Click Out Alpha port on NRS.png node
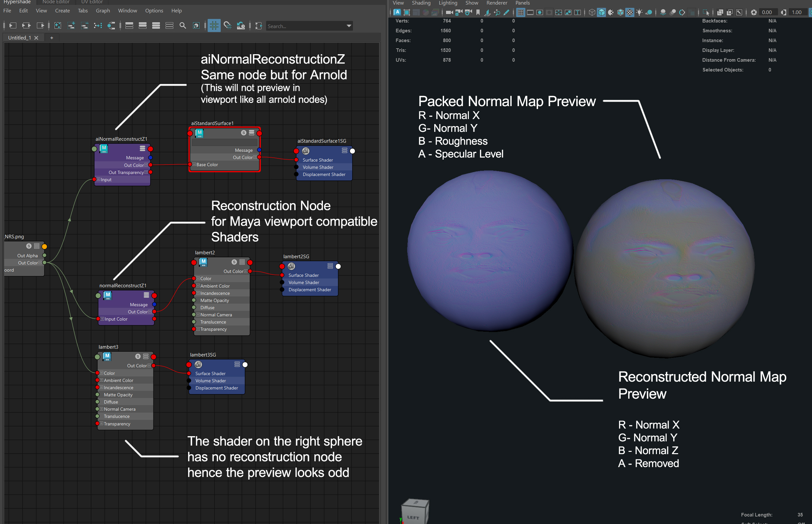The image size is (812, 524). coord(44,256)
